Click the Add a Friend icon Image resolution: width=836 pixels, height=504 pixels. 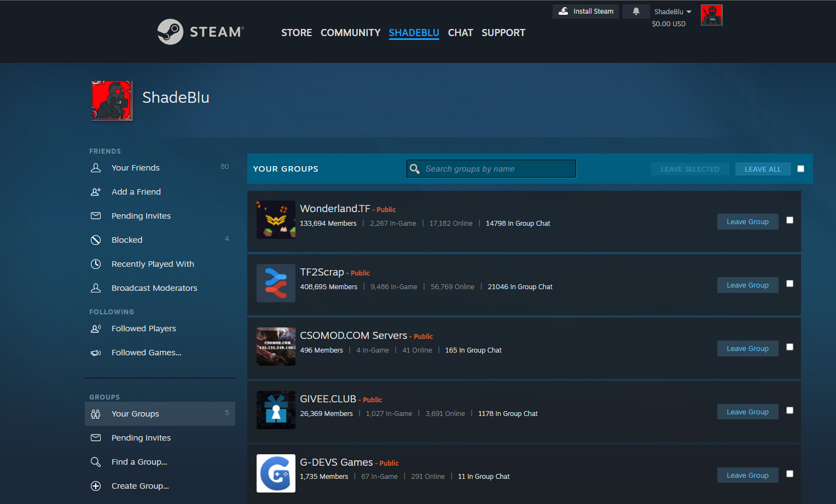pos(96,192)
